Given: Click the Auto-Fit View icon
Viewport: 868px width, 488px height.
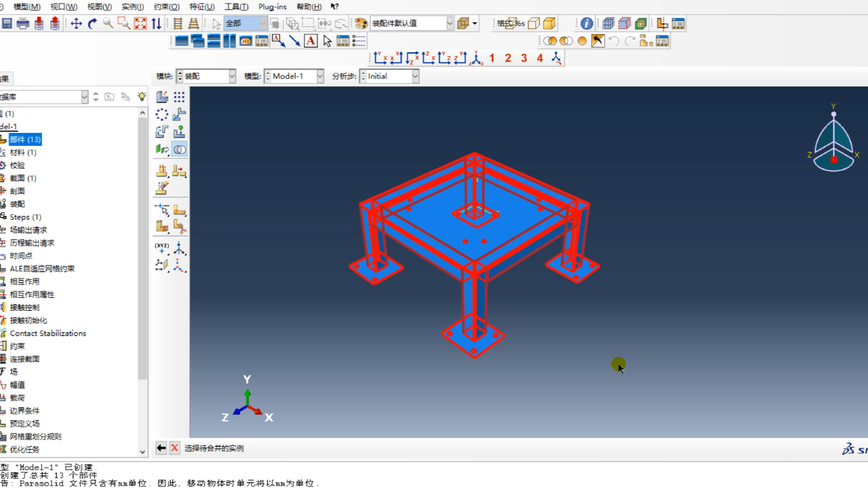Looking at the screenshot, I should [141, 23].
